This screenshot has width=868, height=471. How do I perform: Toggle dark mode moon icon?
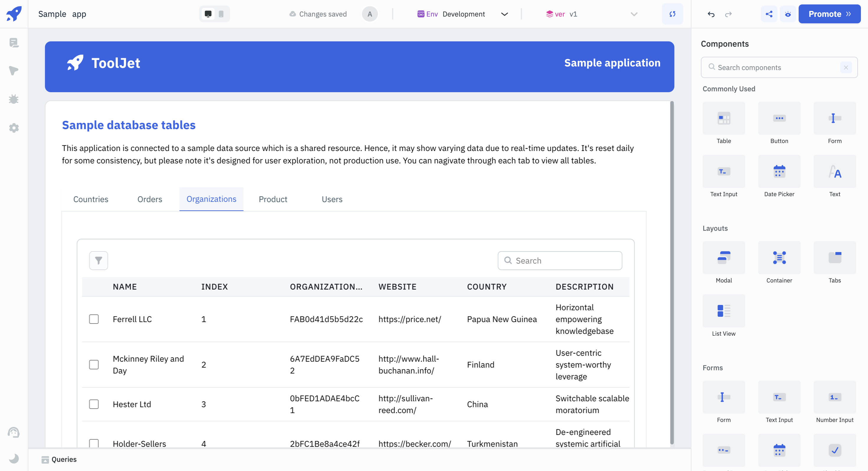tap(14, 459)
